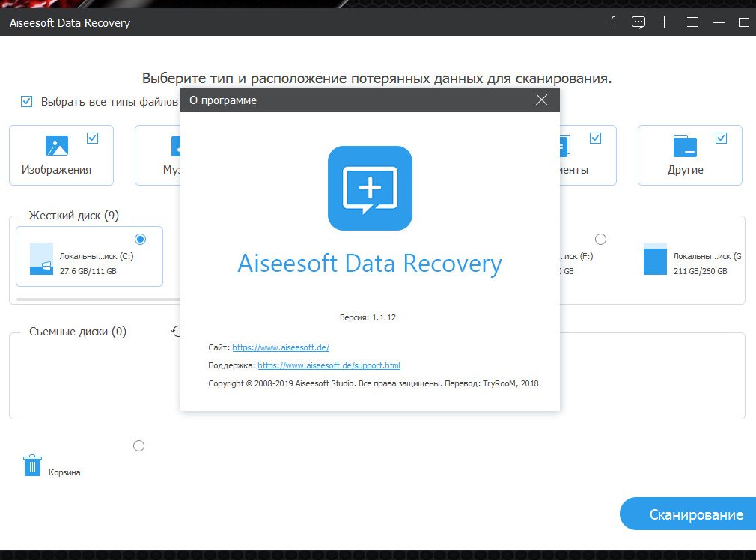This screenshot has height=560, width=756.
Task: Uncheck the Другие file type checkbox
Action: click(x=722, y=138)
